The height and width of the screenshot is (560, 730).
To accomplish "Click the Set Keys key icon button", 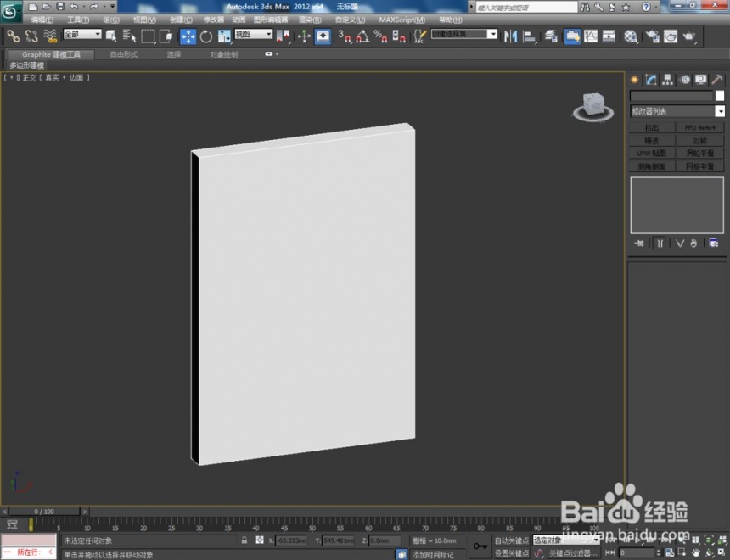I will (480, 546).
